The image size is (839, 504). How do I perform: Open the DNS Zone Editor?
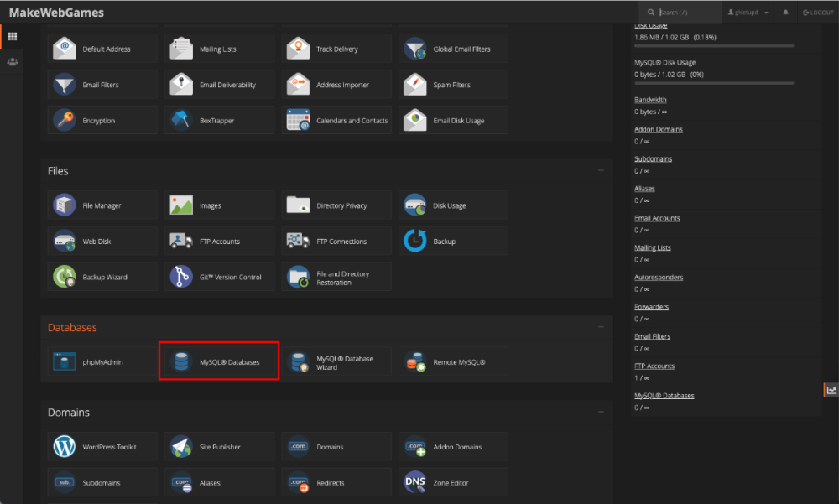453,482
